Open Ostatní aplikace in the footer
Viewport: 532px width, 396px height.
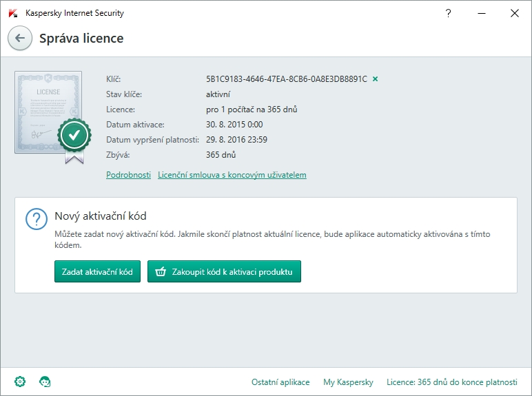[280, 382]
